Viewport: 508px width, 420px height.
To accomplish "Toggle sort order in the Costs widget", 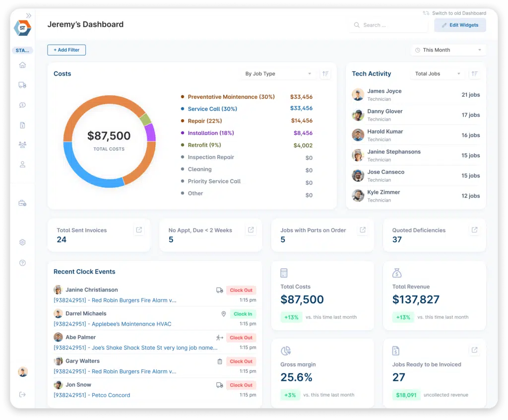I will click(x=325, y=74).
